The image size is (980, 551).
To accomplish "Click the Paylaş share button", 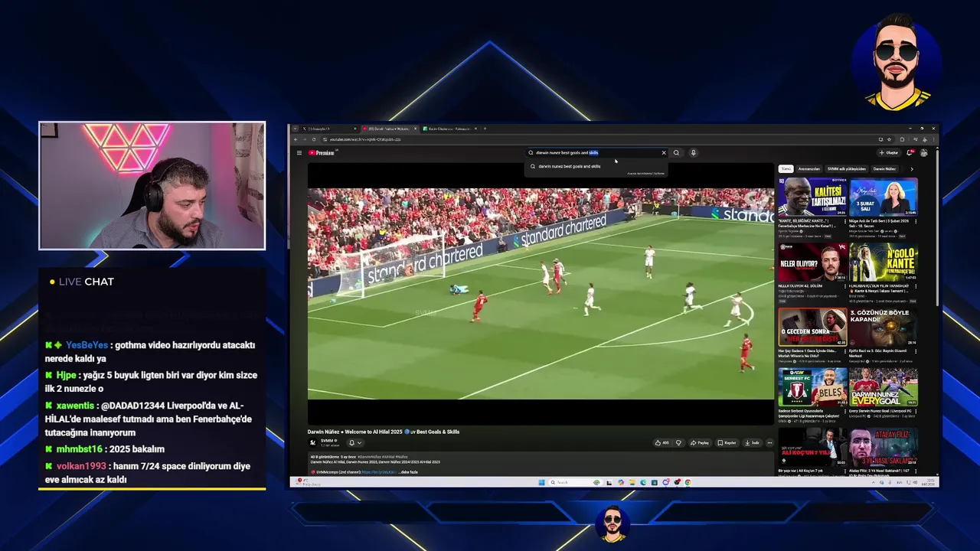I will [x=700, y=442].
